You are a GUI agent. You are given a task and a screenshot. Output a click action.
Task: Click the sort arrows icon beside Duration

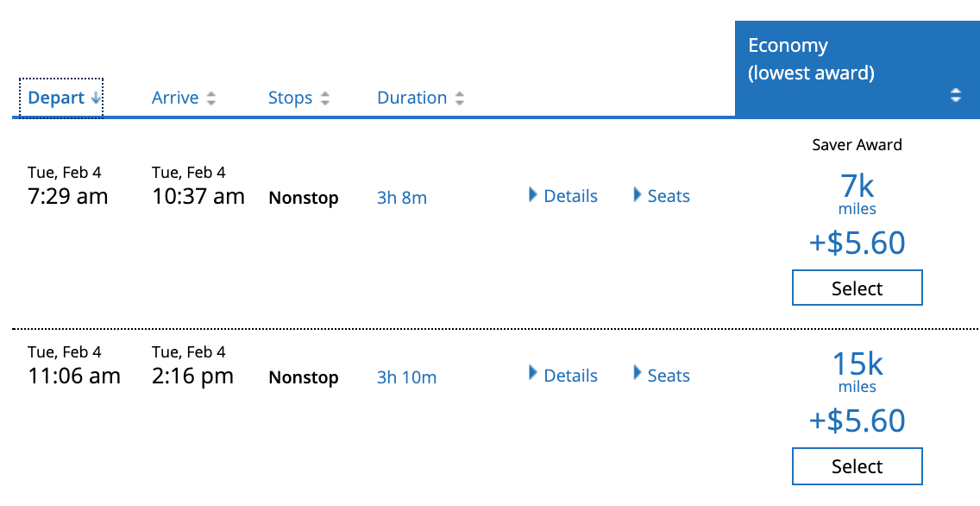[x=460, y=98]
